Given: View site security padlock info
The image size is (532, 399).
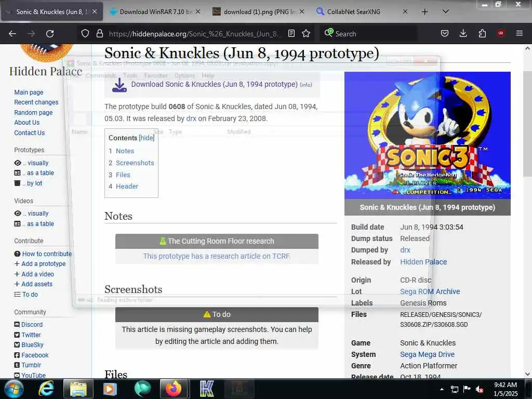Looking at the screenshot, I should pyautogui.click(x=99, y=34).
